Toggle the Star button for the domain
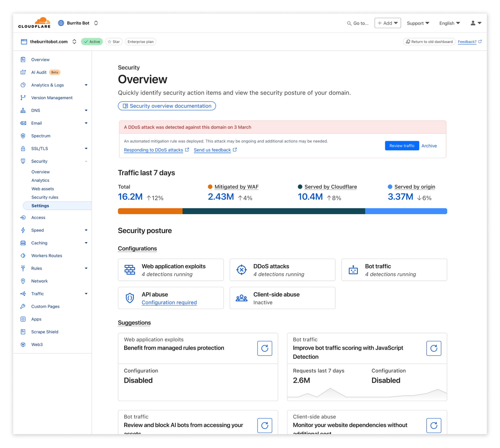500x448 pixels. (x=114, y=42)
